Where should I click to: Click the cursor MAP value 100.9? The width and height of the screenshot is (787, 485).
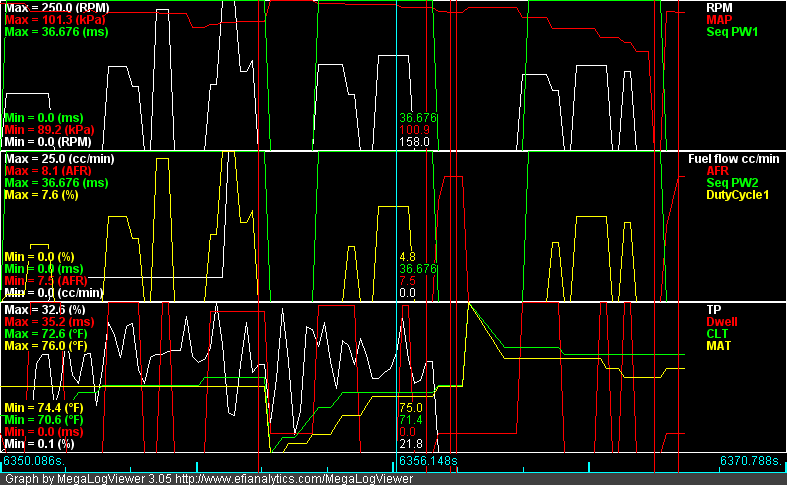(x=415, y=130)
